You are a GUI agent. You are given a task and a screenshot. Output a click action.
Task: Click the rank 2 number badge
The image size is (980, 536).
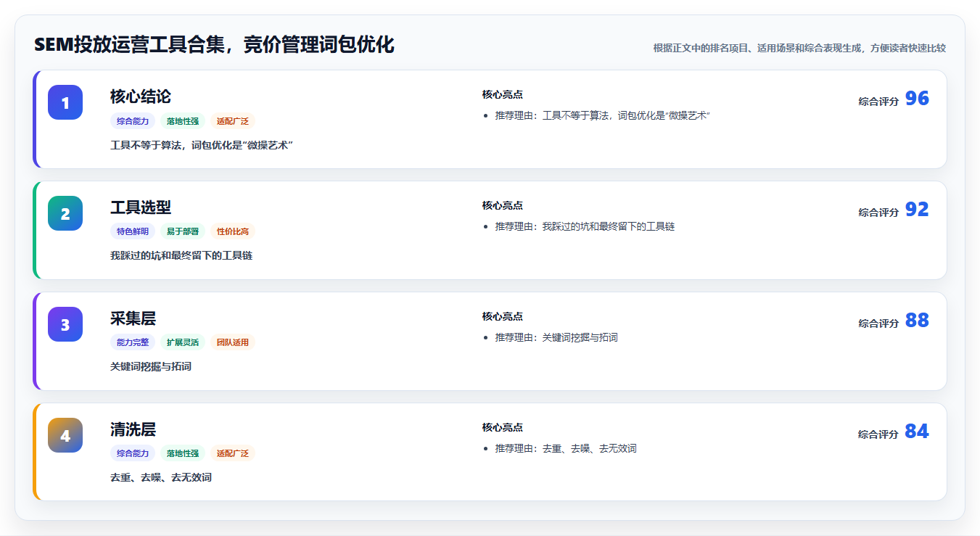pyautogui.click(x=65, y=213)
